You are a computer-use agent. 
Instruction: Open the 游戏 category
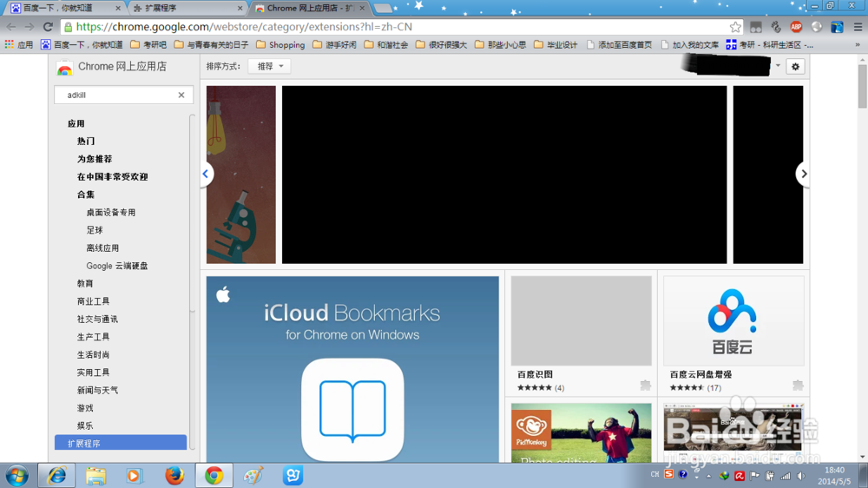pos(85,408)
